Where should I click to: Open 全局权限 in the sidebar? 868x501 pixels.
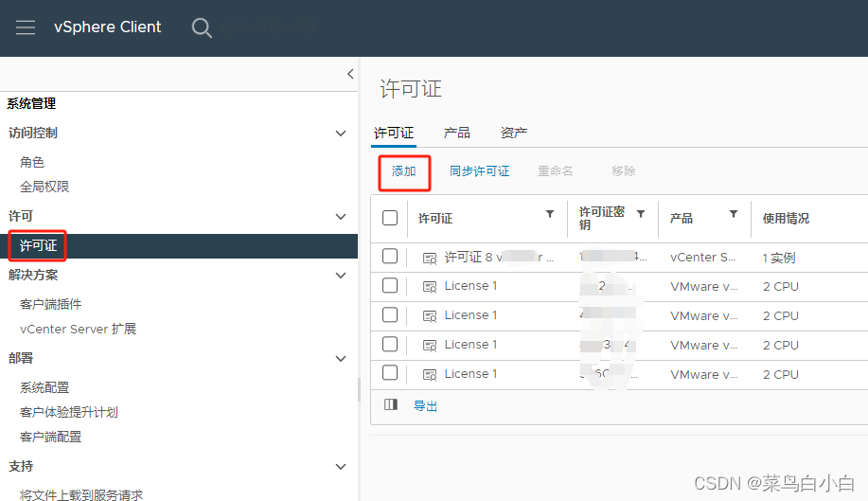(x=44, y=188)
